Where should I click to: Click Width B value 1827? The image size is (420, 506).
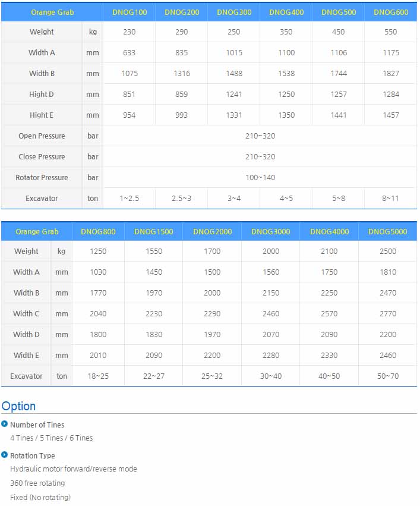pos(391,74)
